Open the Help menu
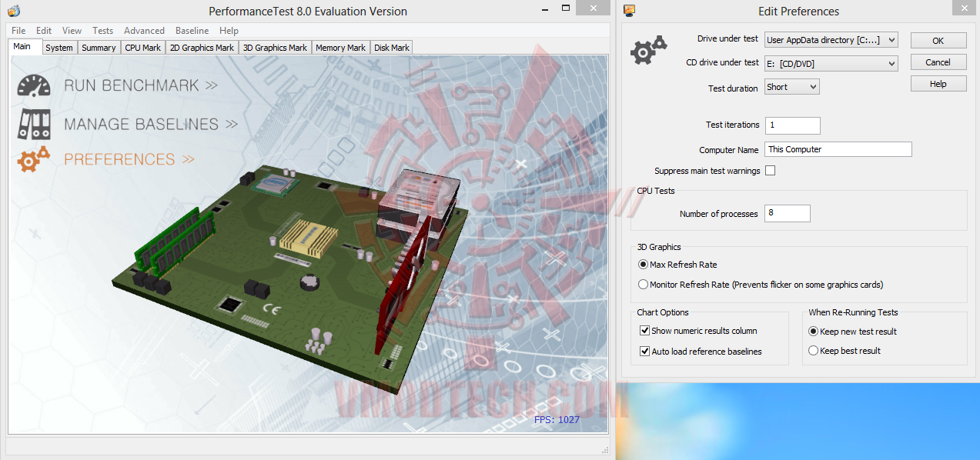Viewport: 980px width, 460px height. point(229,31)
